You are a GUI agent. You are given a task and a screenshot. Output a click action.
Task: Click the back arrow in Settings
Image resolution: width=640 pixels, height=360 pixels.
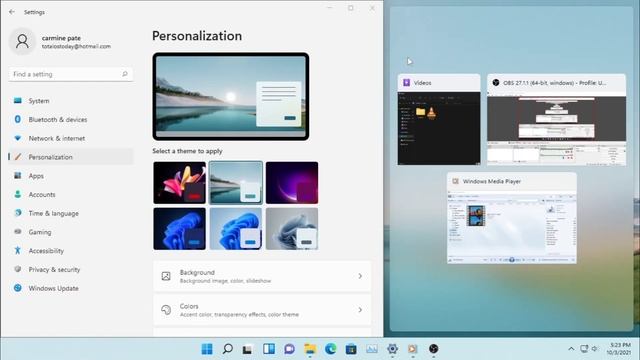click(12, 12)
